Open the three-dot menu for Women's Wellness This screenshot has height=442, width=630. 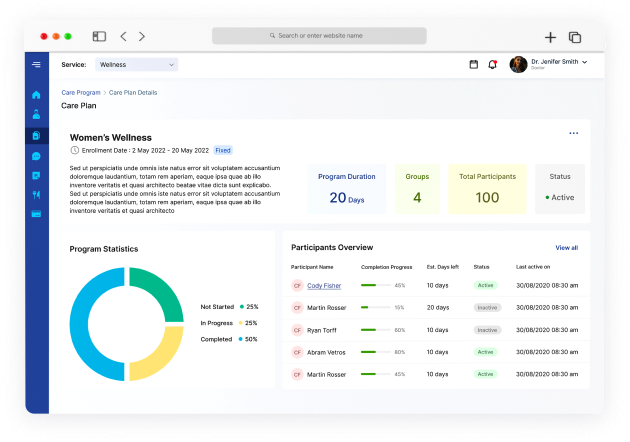pyautogui.click(x=573, y=133)
